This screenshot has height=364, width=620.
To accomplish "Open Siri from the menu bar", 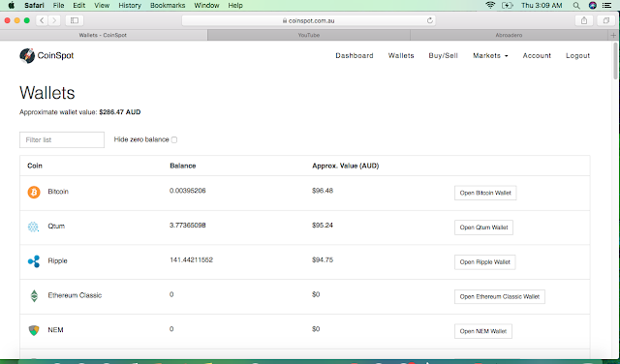I will click(592, 6).
